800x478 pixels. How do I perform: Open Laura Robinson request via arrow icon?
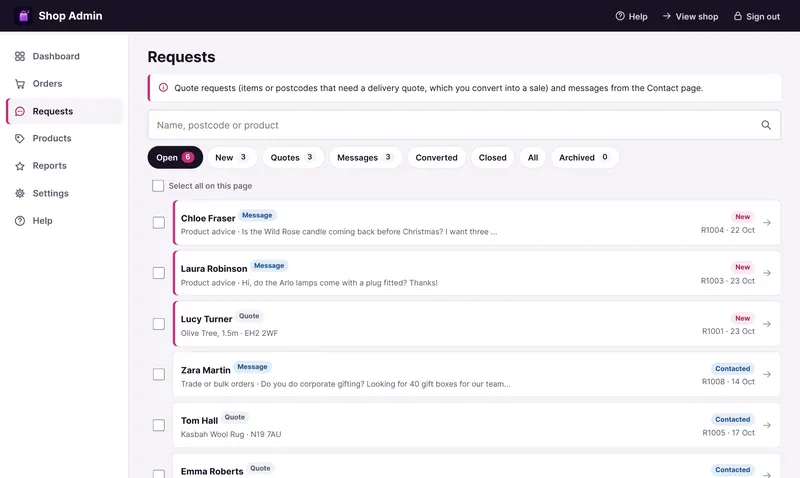767,273
